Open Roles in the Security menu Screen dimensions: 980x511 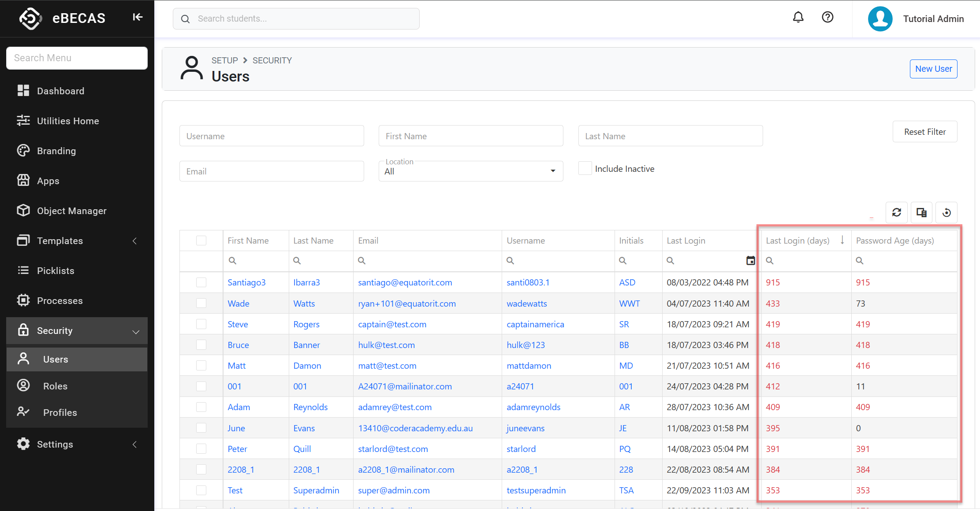tap(55, 386)
